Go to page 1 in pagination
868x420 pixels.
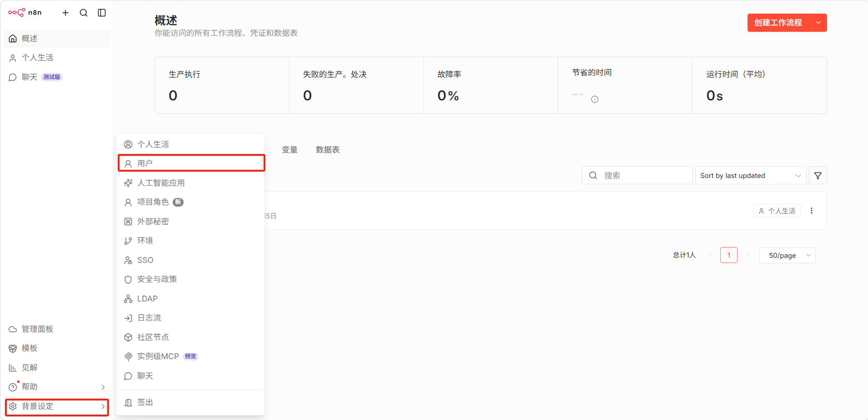coord(729,255)
